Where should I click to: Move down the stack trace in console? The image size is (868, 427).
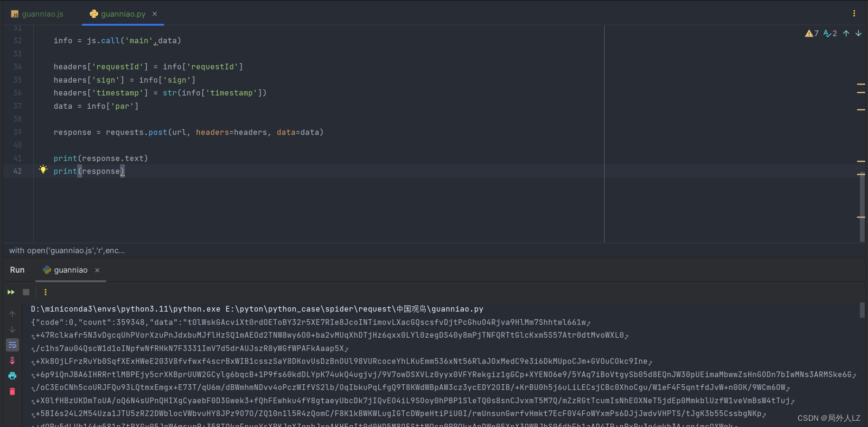point(12,329)
